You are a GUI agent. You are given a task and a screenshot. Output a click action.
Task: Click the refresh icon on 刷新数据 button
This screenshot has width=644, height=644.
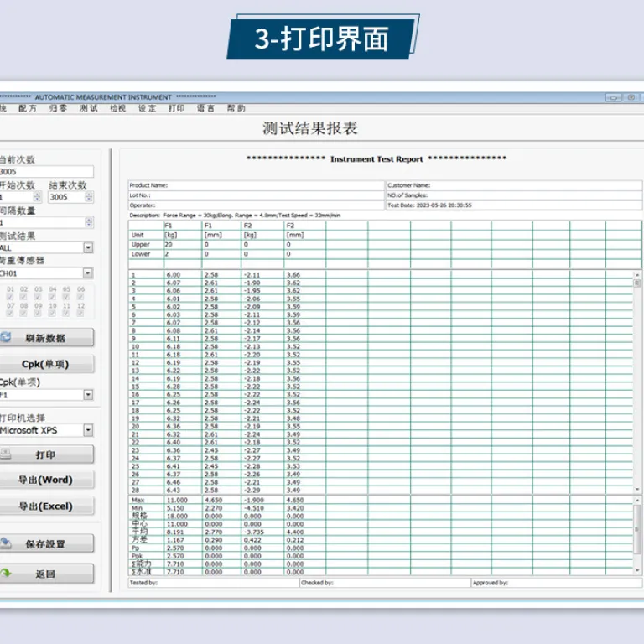[5, 337]
